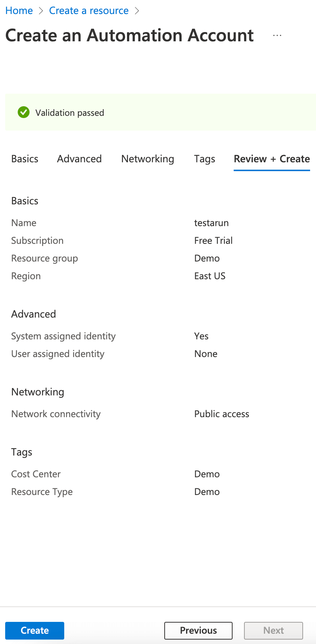Switch to the Basics tab

[x=25, y=159]
